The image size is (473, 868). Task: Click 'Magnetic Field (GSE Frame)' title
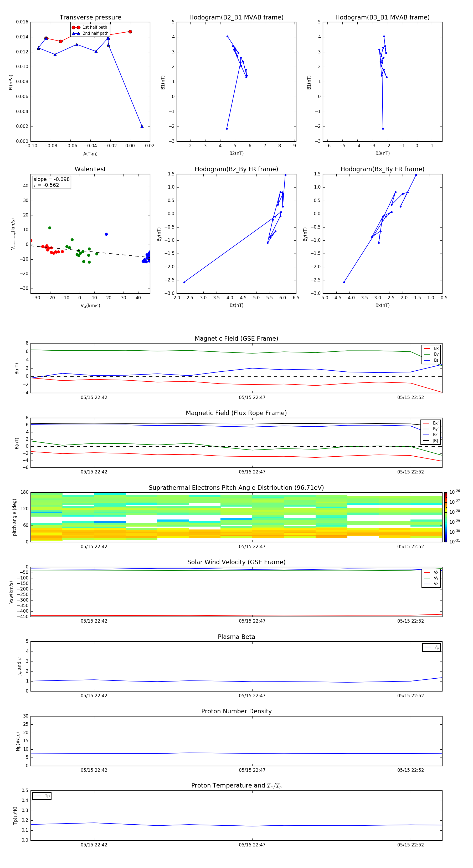point(236,339)
